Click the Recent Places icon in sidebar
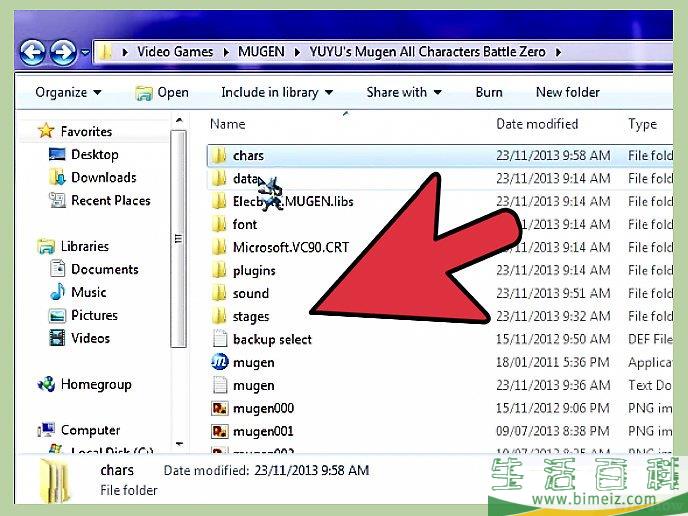The height and width of the screenshot is (516, 688). [57, 201]
